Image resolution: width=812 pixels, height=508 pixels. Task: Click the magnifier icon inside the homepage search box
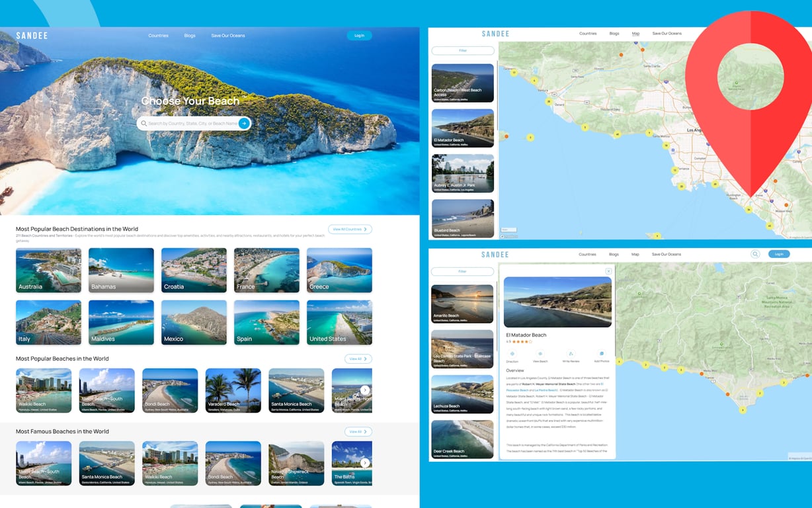pyautogui.click(x=143, y=124)
